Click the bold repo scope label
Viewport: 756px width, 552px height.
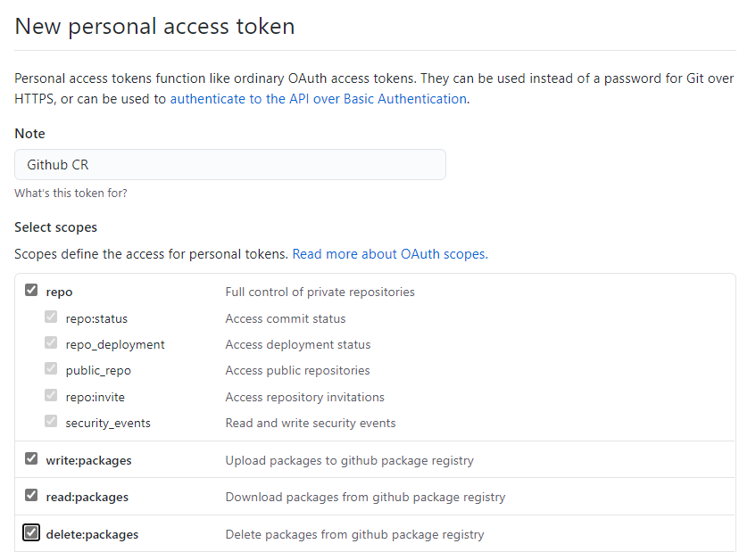pyautogui.click(x=59, y=292)
